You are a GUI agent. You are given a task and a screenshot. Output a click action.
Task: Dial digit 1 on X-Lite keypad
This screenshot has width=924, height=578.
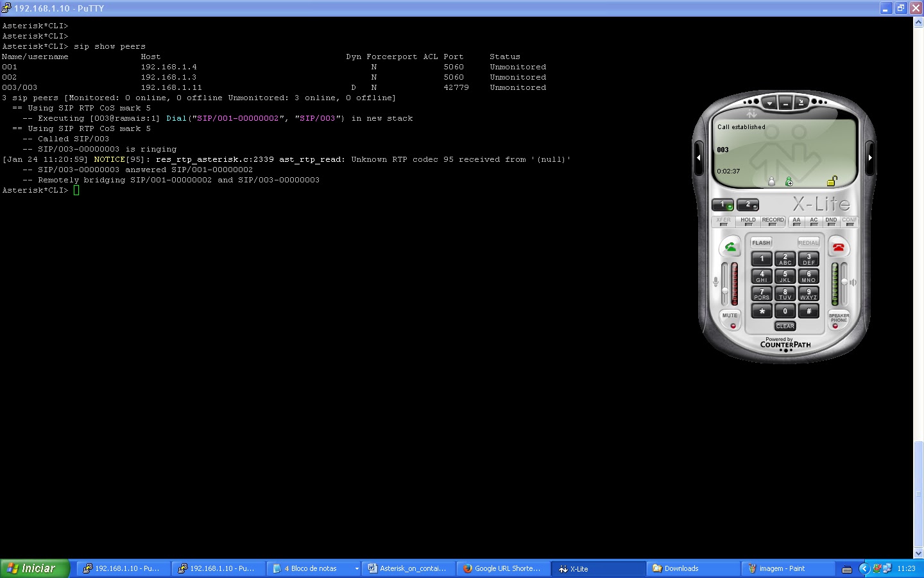click(x=762, y=259)
